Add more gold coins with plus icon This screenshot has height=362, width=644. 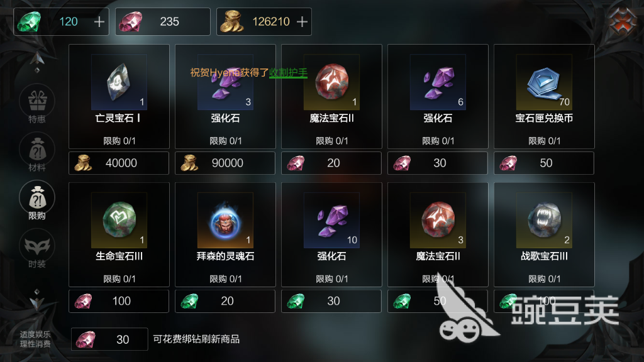(302, 22)
